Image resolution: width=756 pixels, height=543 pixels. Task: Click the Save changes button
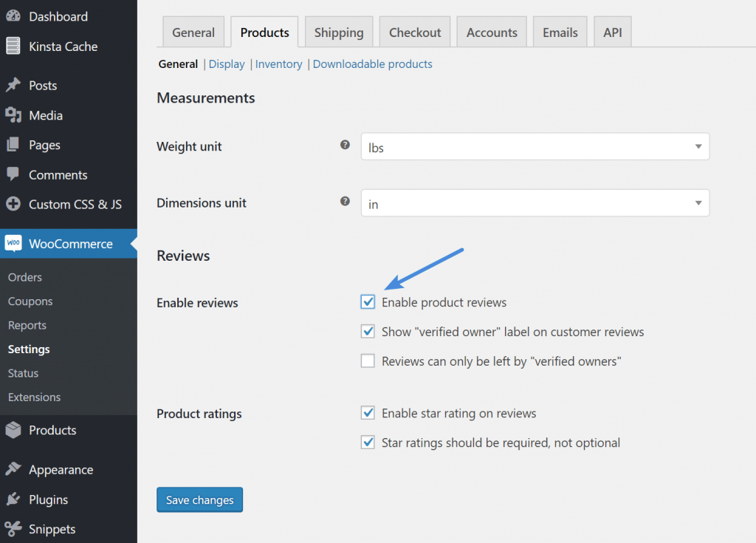[x=199, y=499]
